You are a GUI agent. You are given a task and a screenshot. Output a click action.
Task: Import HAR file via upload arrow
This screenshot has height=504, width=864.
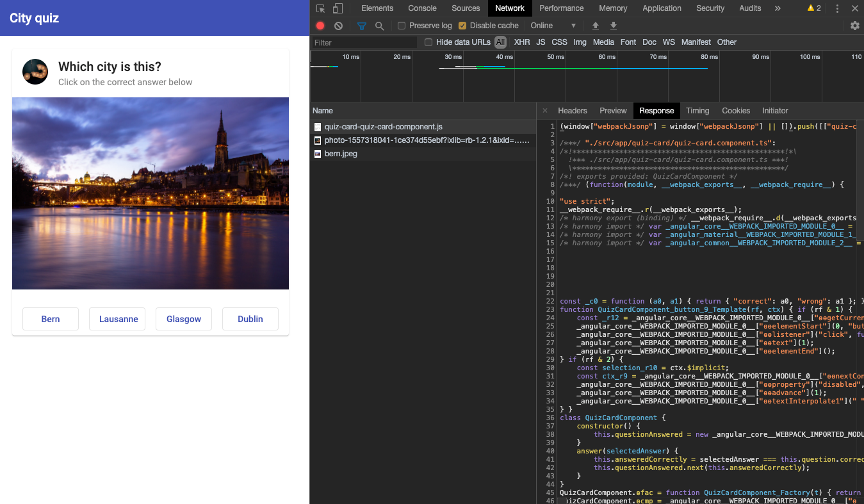pyautogui.click(x=595, y=26)
